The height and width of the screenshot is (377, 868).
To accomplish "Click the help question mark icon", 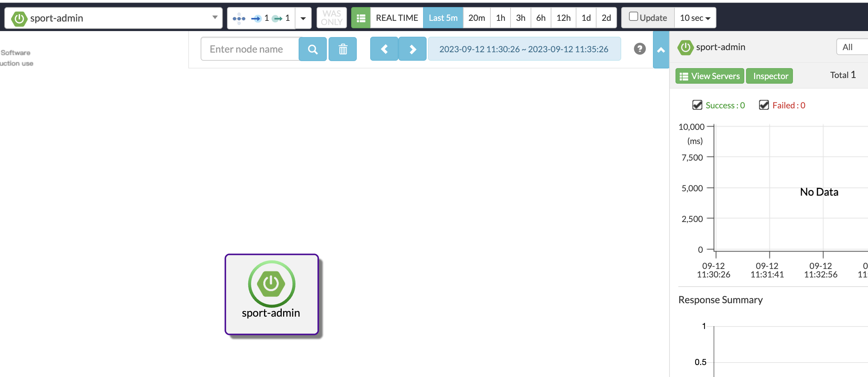I will [x=640, y=49].
